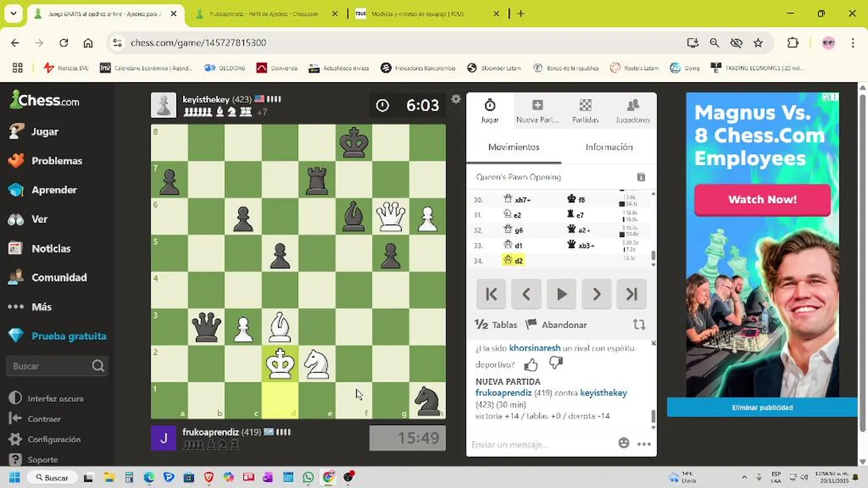Switch to frukoaprendiz Perfil de Ajedrez tab
Screen dimensions: 868x488
click(263, 14)
